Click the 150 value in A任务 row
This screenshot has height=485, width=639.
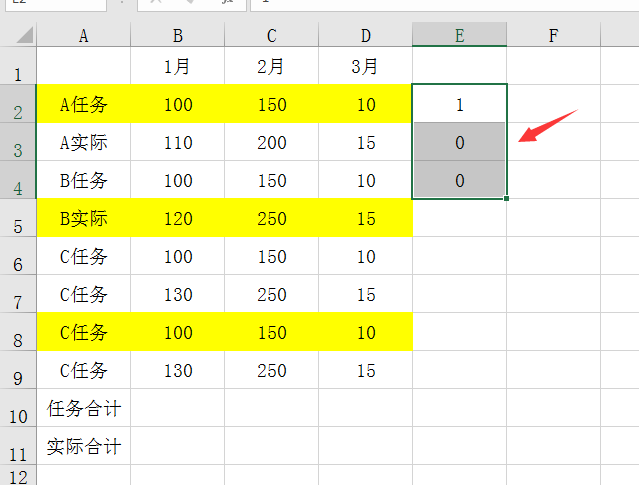pyautogui.click(x=272, y=104)
